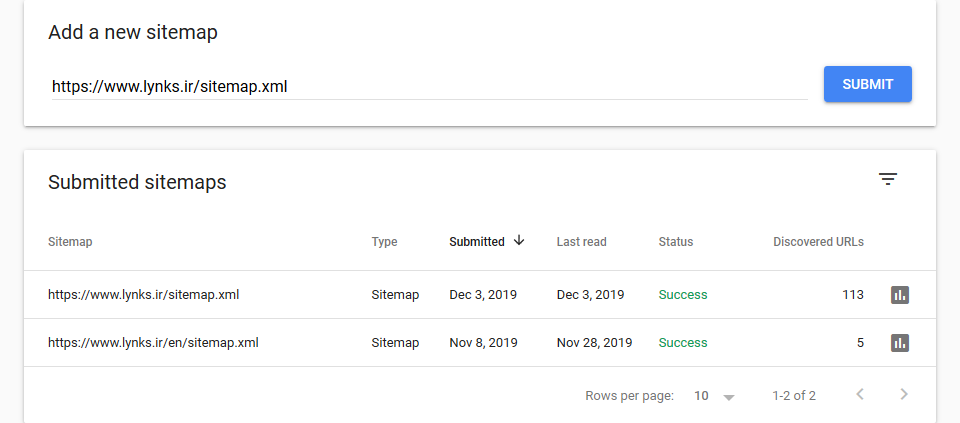The width and height of the screenshot is (960, 423).
Task: Open the filter icon for submitted sitemaps
Action: point(888,179)
